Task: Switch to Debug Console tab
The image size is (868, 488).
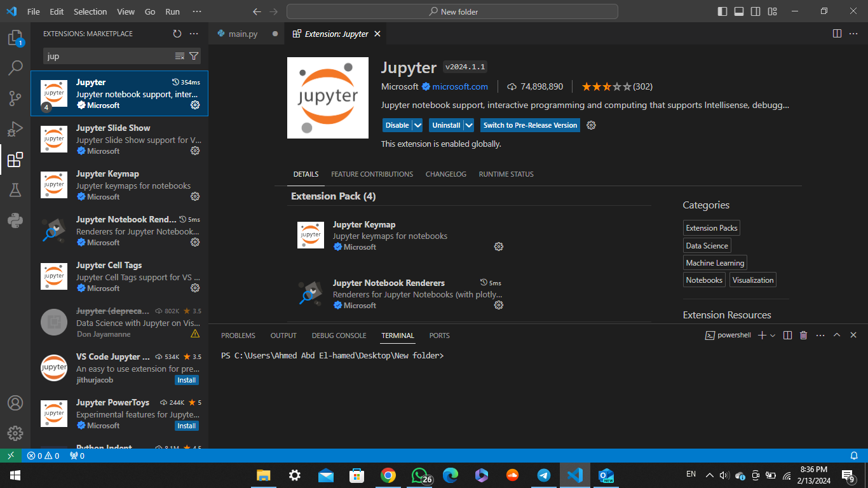Action: (339, 335)
